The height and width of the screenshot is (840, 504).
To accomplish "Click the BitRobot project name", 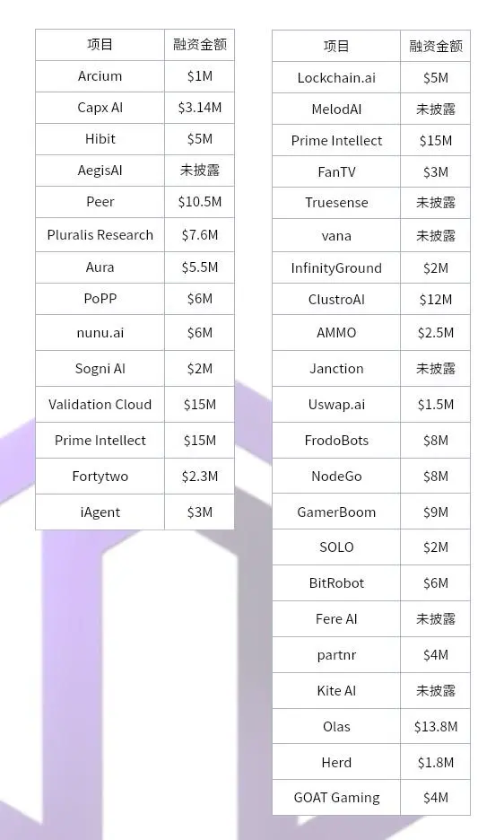I will 336,582.
